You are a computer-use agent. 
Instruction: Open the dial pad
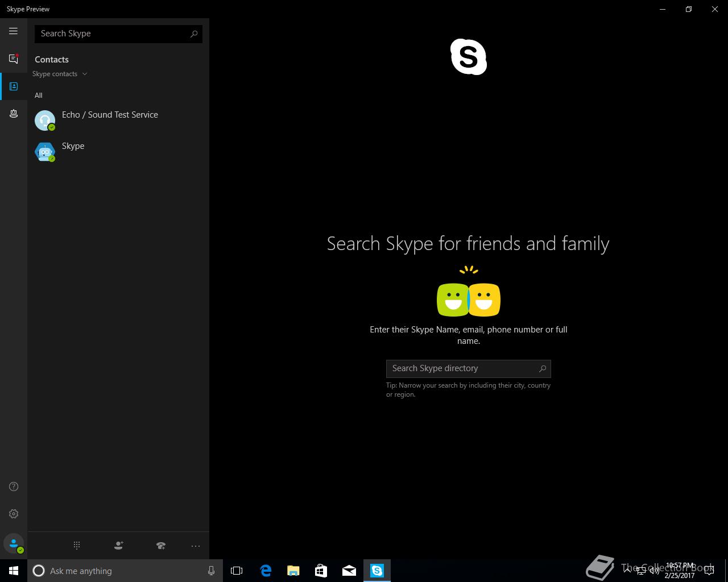click(x=77, y=546)
